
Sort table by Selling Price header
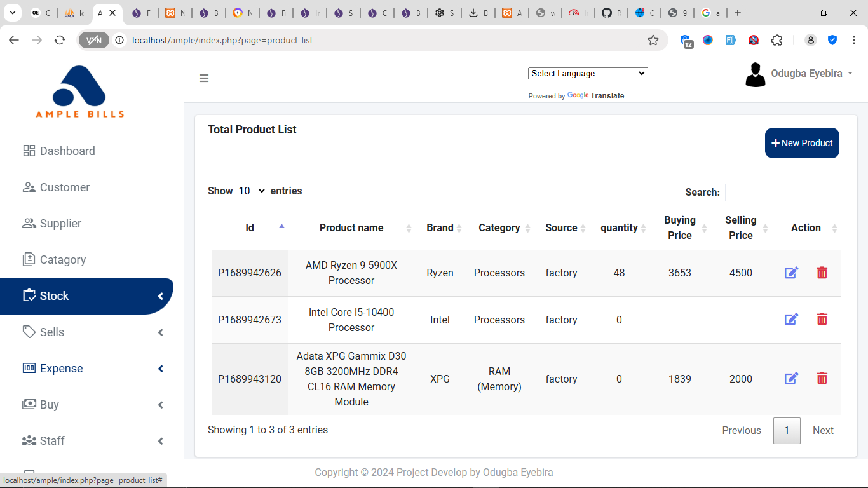pyautogui.click(x=741, y=227)
